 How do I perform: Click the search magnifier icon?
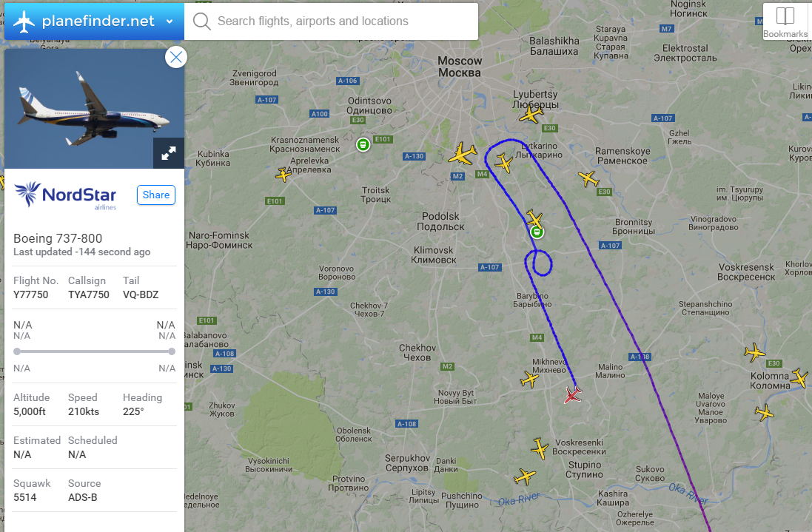[x=201, y=21]
